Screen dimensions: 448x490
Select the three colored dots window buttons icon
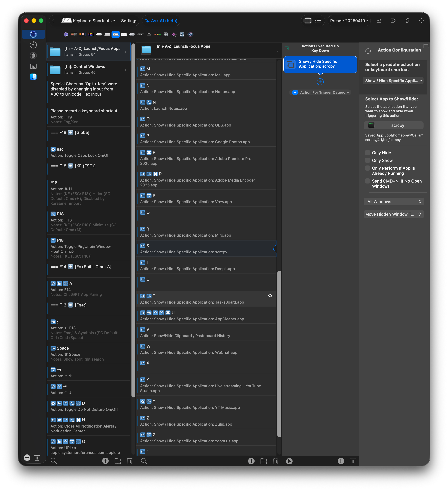click(x=158, y=34)
